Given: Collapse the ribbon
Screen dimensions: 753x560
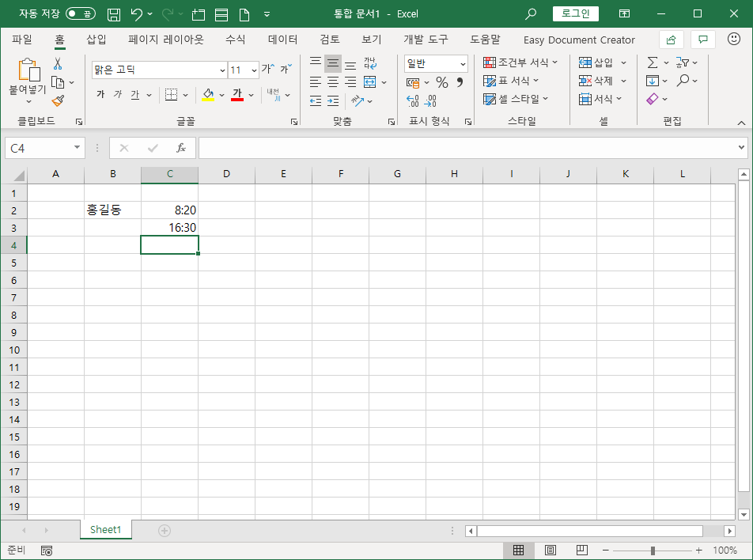Looking at the screenshot, I should click(741, 123).
